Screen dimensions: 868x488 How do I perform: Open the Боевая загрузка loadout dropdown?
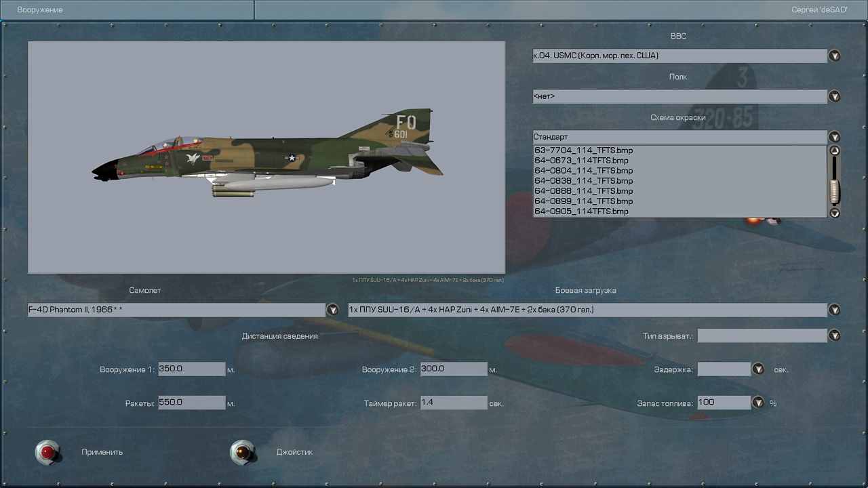(x=835, y=310)
